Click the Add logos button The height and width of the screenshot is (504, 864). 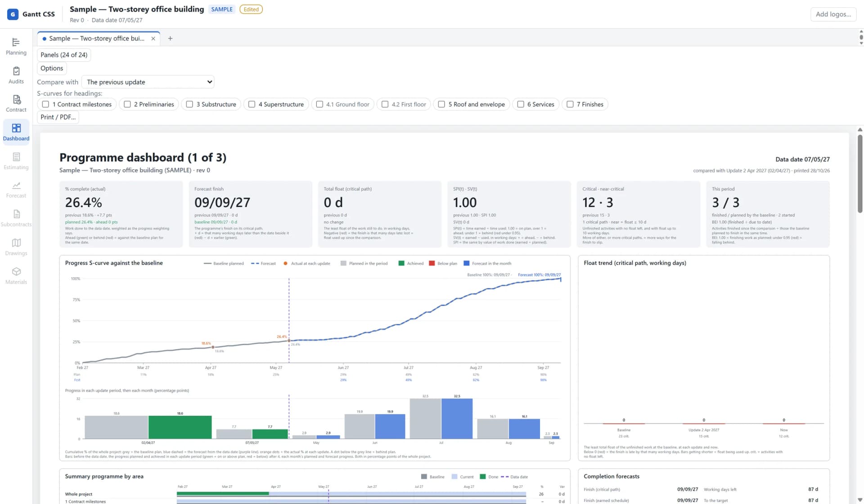(833, 14)
